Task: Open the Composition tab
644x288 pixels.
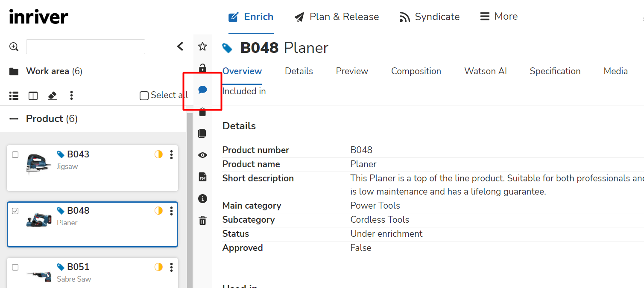Action: 416,71
